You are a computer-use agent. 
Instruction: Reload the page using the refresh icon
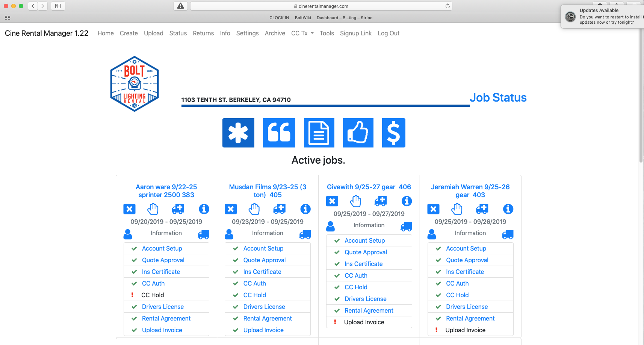pyautogui.click(x=447, y=6)
